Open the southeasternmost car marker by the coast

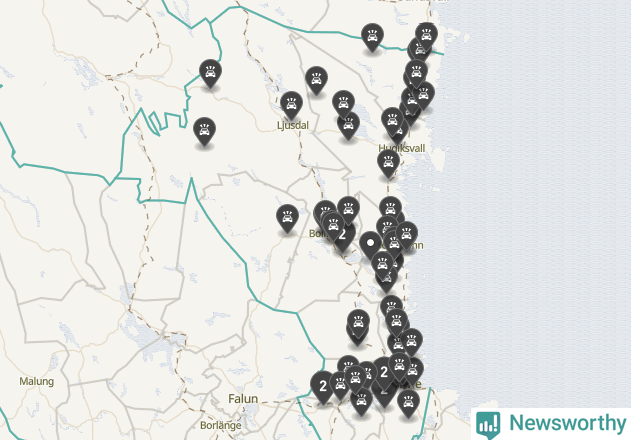click(x=408, y=403)
